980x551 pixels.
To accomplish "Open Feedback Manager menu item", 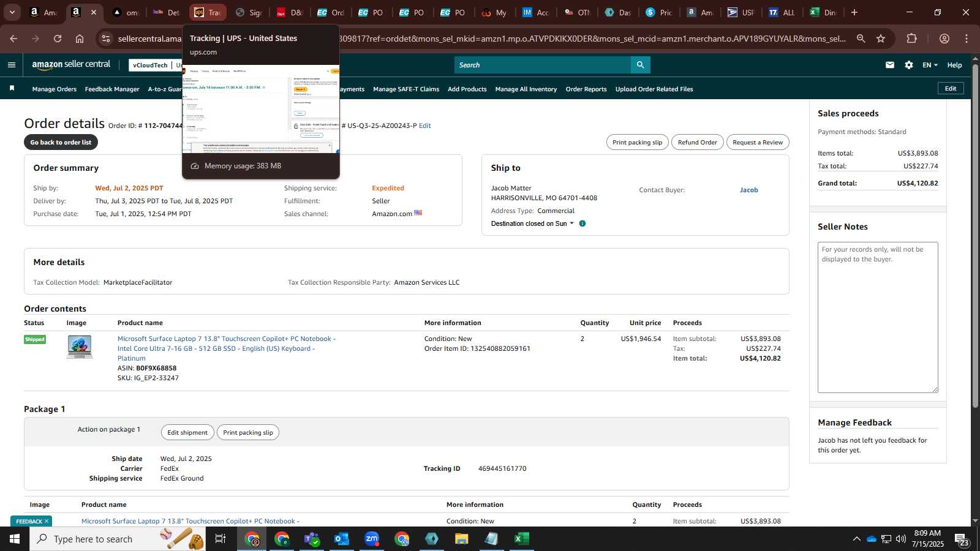I will click(112, 89).
